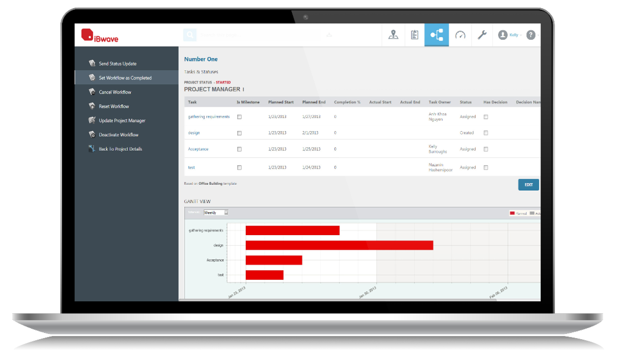Click the Deactivate Workflow icon
The width and height of the screenshot is (620, 364).
(x=92, y=134)
